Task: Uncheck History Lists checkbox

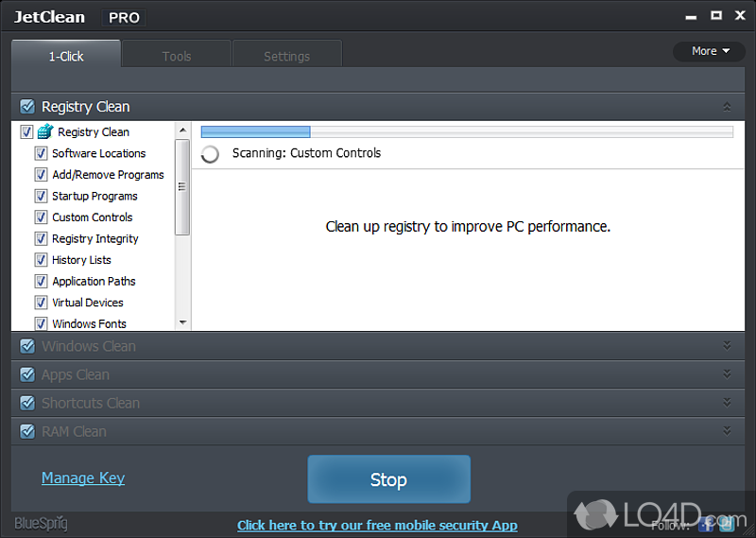Action: (41, 260)
